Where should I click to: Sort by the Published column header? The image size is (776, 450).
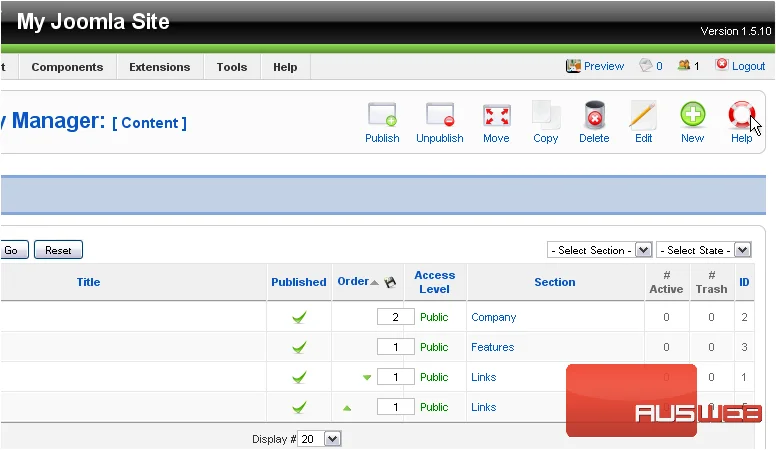click(298, 282)
